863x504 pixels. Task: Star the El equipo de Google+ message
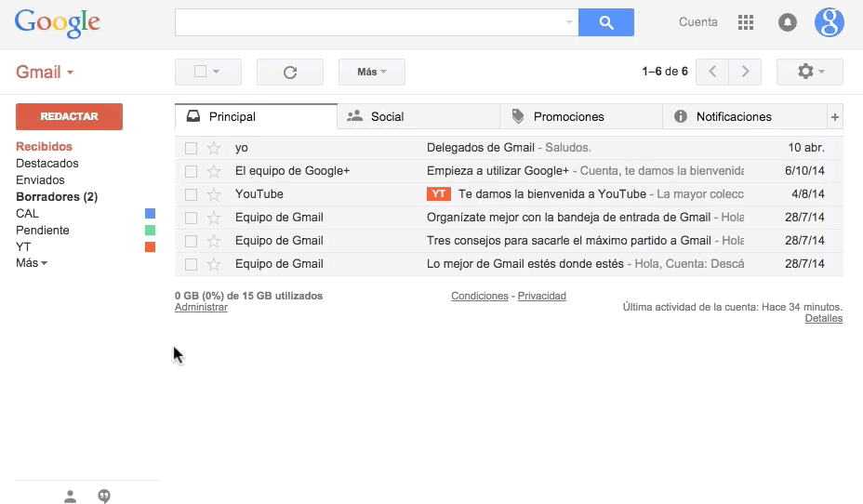pos(214,172)
